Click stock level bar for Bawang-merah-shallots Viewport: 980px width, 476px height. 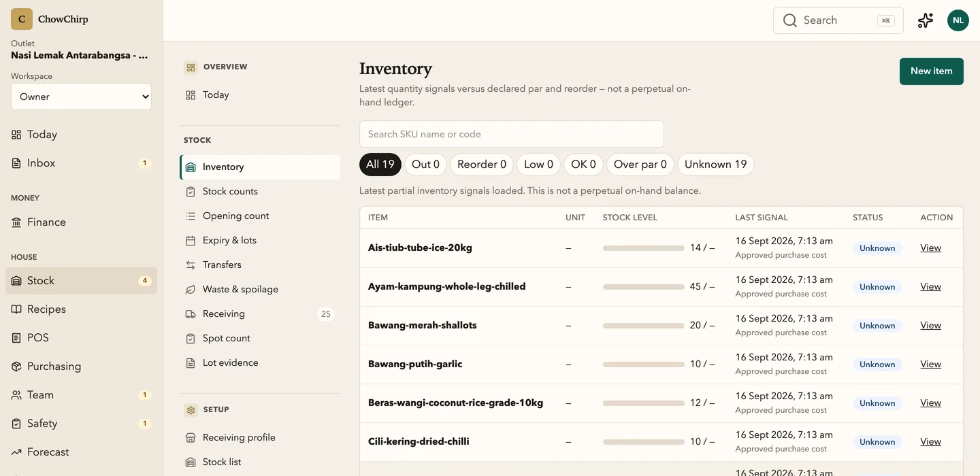[x=644, y=326]
